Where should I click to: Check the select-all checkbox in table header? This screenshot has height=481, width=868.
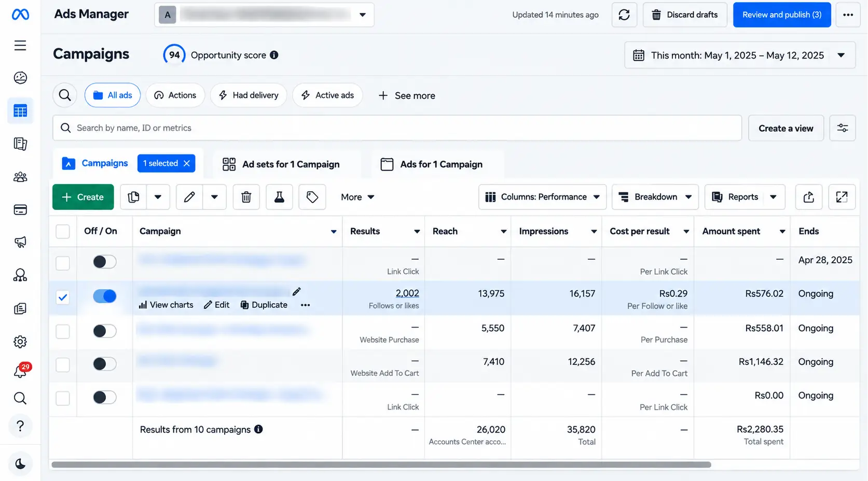[x=63, y=231]
